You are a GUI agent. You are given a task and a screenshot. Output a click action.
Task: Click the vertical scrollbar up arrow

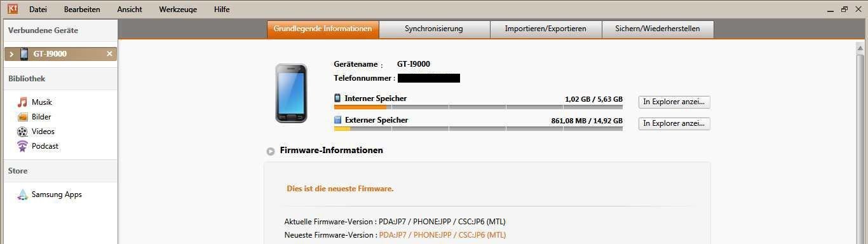tap(861, 48)
